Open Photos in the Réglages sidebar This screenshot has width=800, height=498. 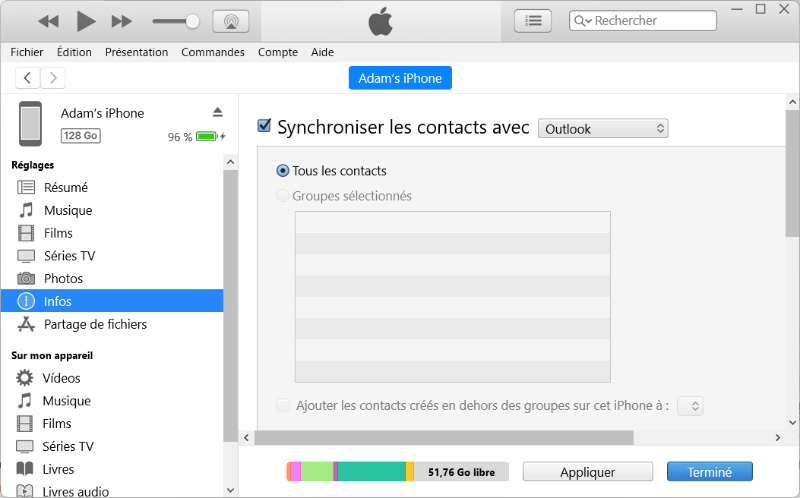click(63, 278)
